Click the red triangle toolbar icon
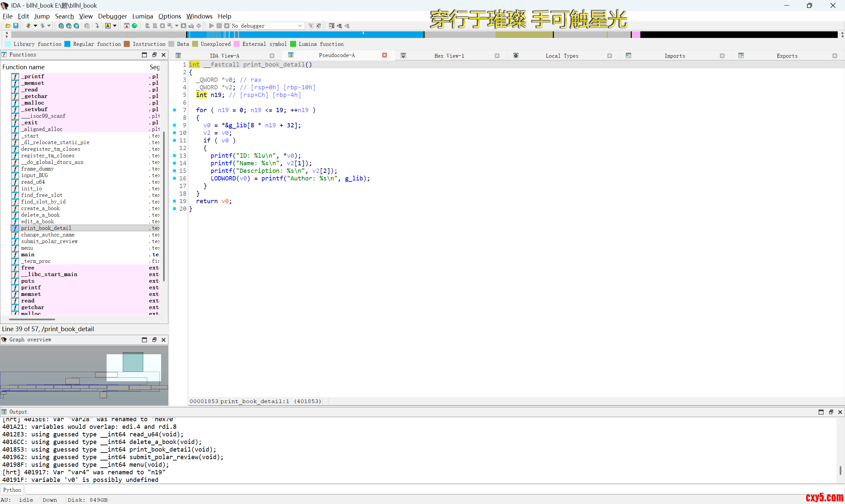This screenshot has width=845, height=504. [126, 26]
